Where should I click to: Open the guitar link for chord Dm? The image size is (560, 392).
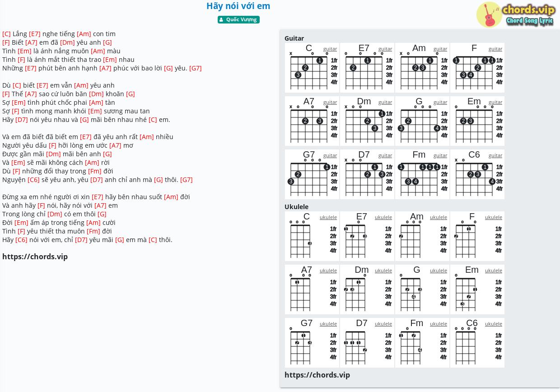[385, 102]
